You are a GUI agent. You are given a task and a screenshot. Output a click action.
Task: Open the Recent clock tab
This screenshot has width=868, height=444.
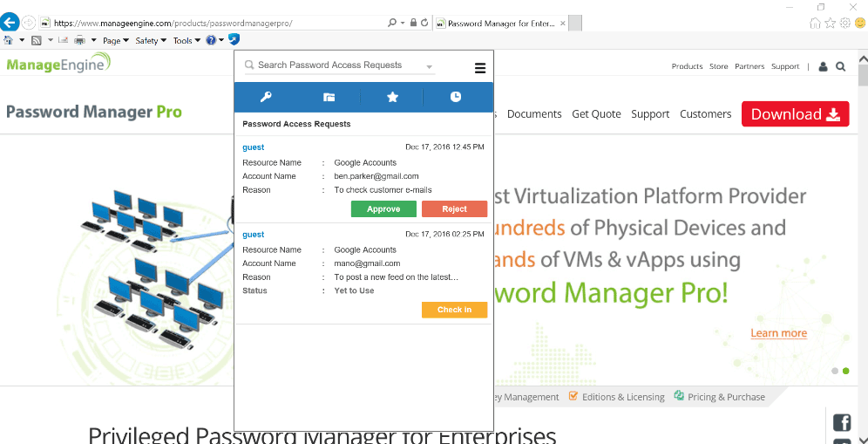(x=455, y=97)
